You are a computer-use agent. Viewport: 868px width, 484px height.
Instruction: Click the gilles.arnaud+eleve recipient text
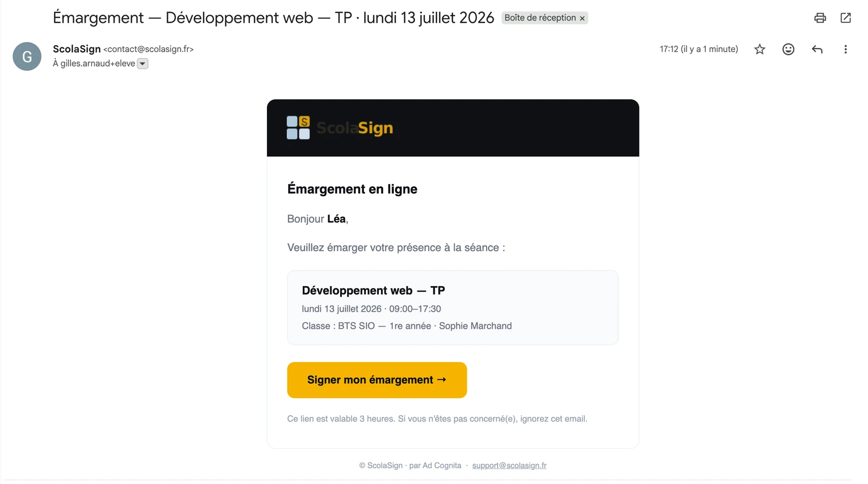94,63
